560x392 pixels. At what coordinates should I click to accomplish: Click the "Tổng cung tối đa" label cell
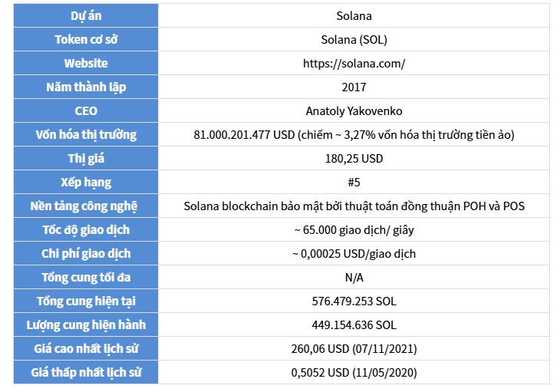coord(86,278)
